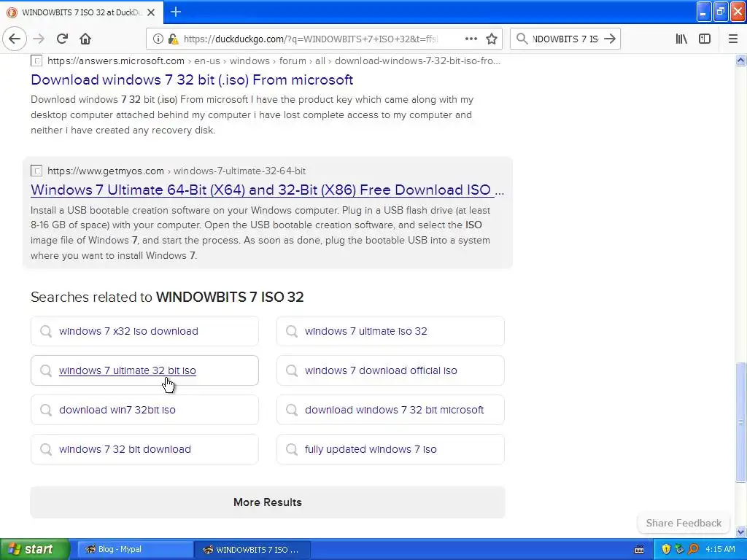Open the Library bookshelf icon
This screenshot has width=747, height=560.
pos(681,39)
